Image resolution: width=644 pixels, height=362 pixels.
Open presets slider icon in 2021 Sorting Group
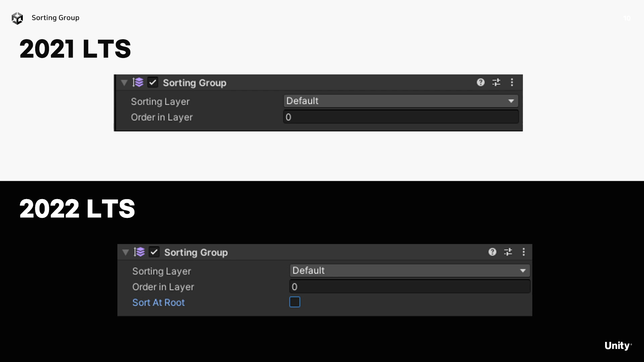pos(496,82)
